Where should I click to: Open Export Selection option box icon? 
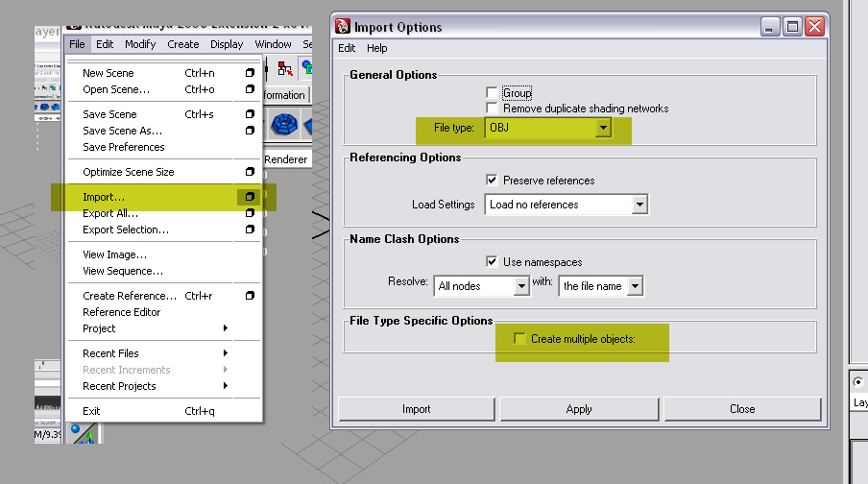click(250, 230)
